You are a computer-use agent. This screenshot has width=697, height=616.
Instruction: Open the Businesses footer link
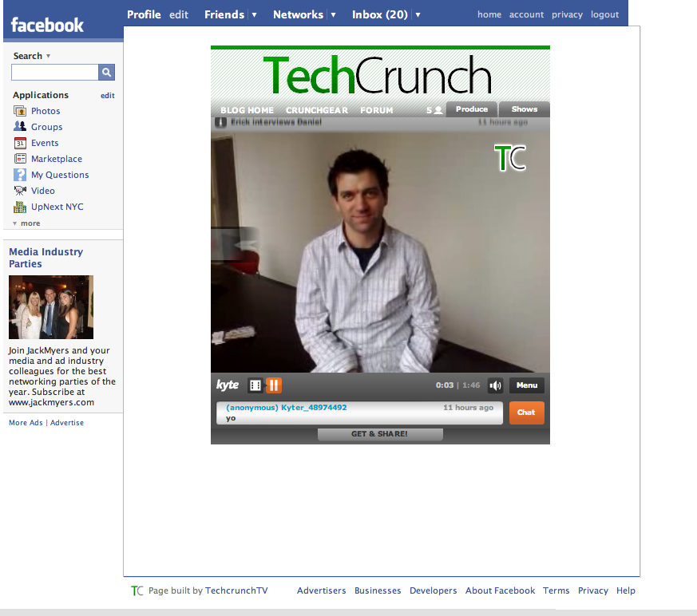pos(378,590)
